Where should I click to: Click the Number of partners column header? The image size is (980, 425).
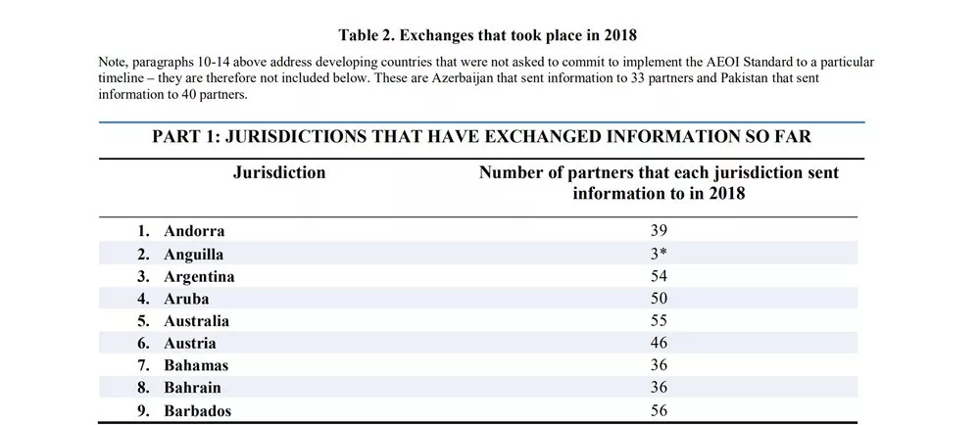[x=659, y=183]
